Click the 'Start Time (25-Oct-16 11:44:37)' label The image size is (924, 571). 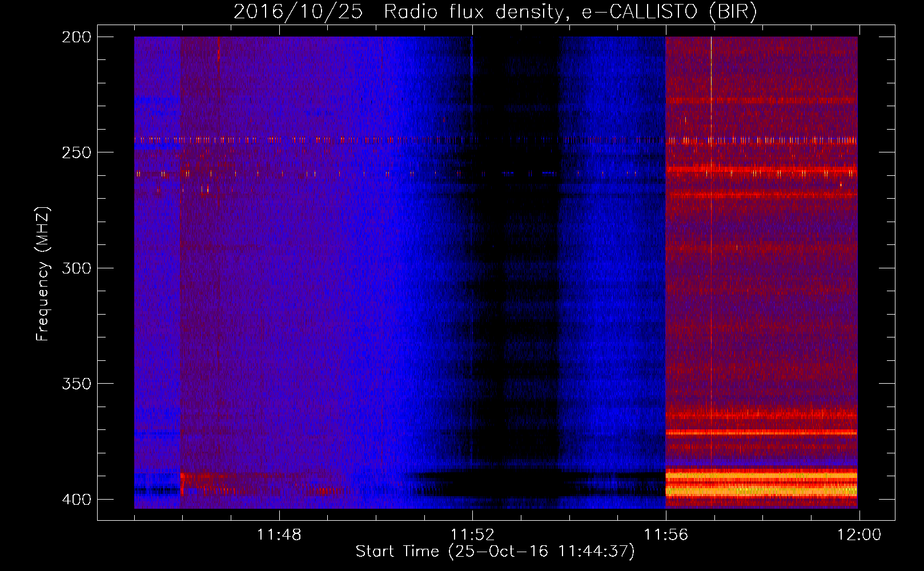[495, 552]
